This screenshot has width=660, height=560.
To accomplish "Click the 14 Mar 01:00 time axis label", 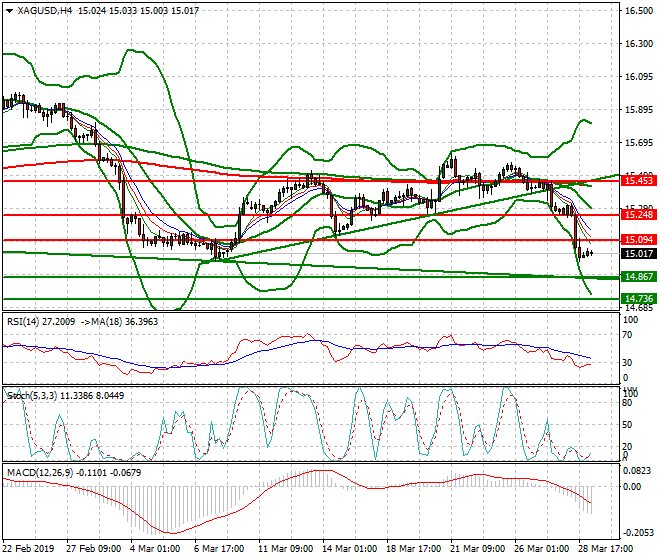I will point(351,549).
